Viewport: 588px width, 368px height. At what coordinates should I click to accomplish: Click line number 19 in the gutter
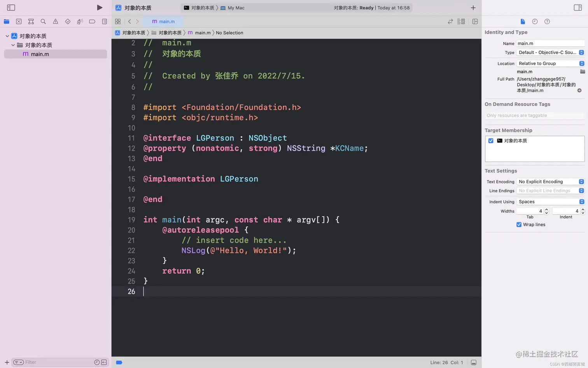(131, 220)
